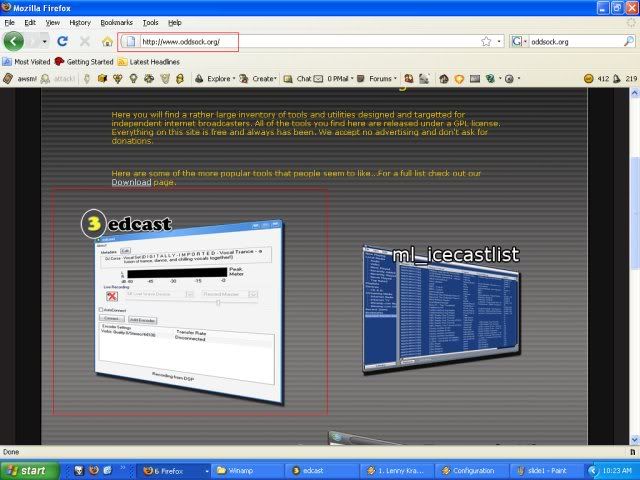Viewport: 640px width, 480px height.
Task: Open the Most Visited bookmarks folder
Action: tap(26, 62)
